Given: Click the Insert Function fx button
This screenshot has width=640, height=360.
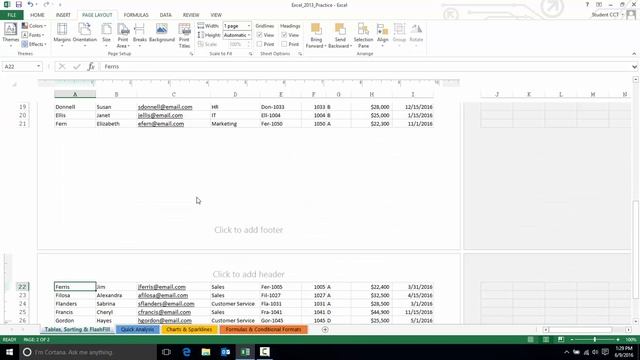Looking at the screenshot, I should [91, 66].
